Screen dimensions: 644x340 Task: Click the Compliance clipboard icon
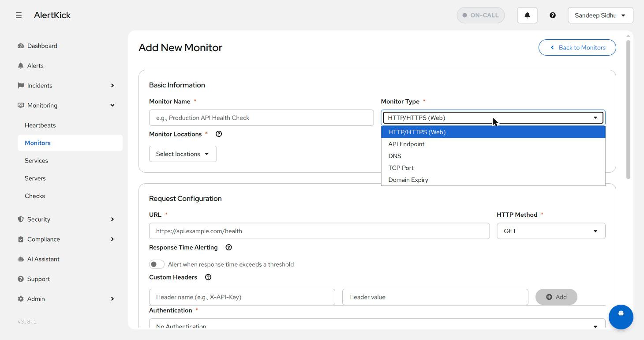tap(21, 239)
